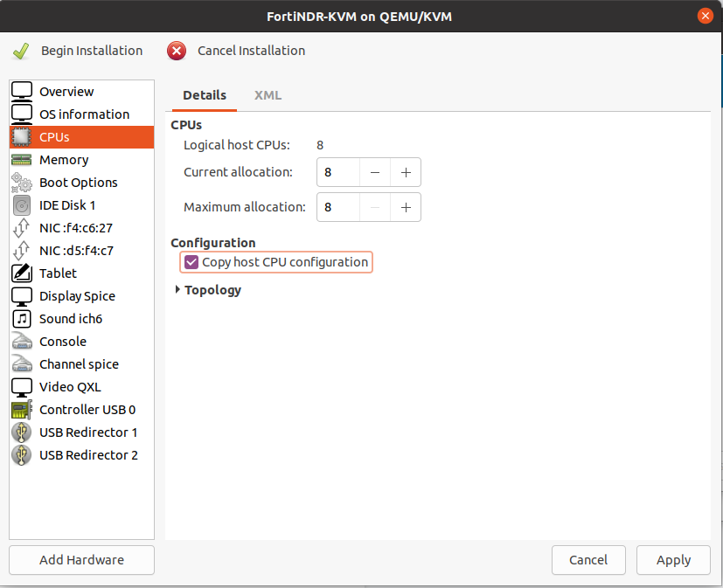Click Begin Installation
Viewport: 723px width, 588px height.
pyautogui.click(x=80, y=51)
